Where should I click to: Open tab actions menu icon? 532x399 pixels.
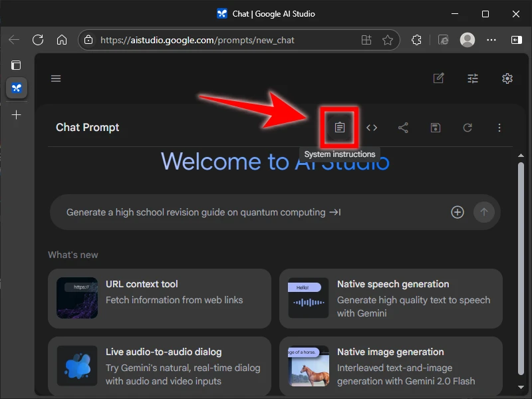pyautogui.click(x=16, y=65)
